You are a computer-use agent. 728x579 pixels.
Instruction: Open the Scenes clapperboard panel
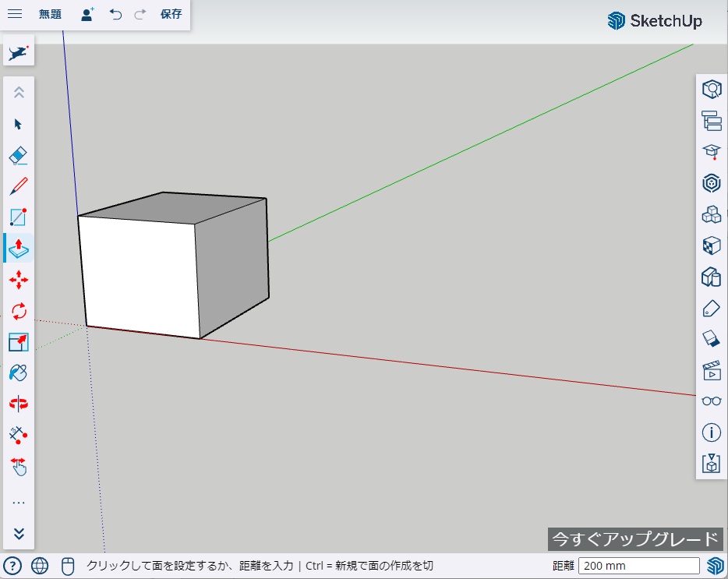click(711, 370)
